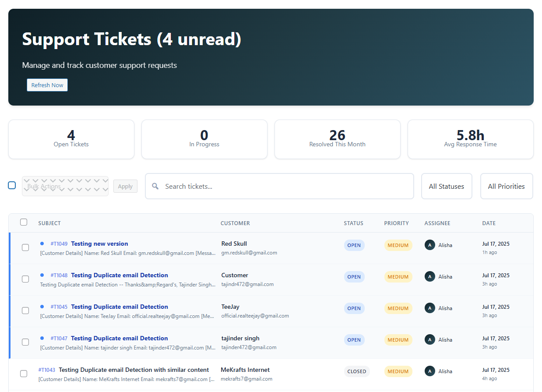Check the select-all box in table header

tap(24, 222)
